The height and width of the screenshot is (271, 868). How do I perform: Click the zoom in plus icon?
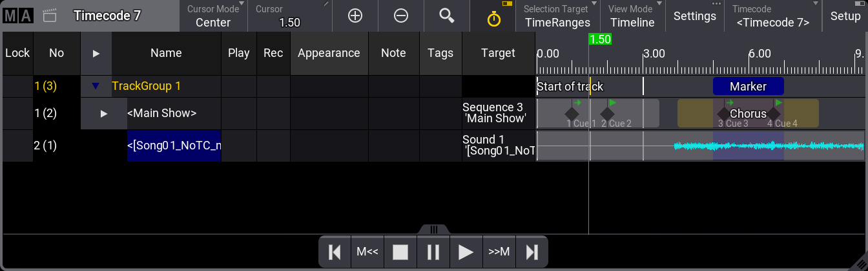(x=355, y=16)
